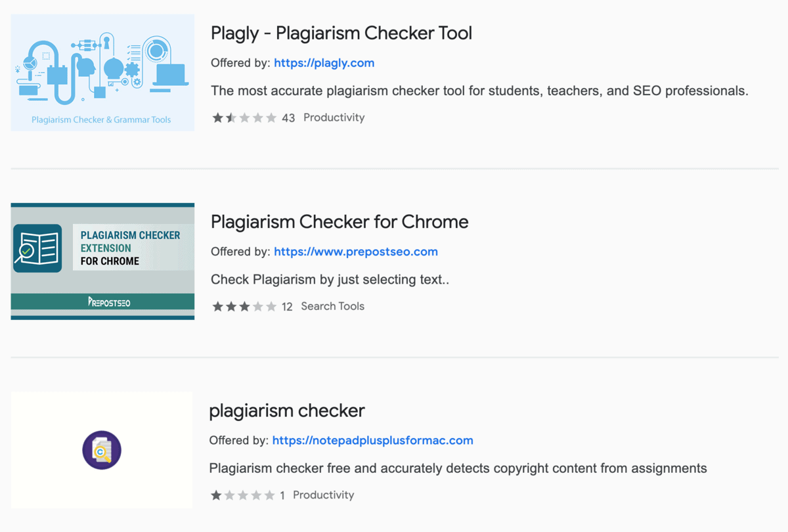The height and width of the screenshot is (532, 788).
Task: Open the plagiarism checker extension title
Action: coord(287,410)
